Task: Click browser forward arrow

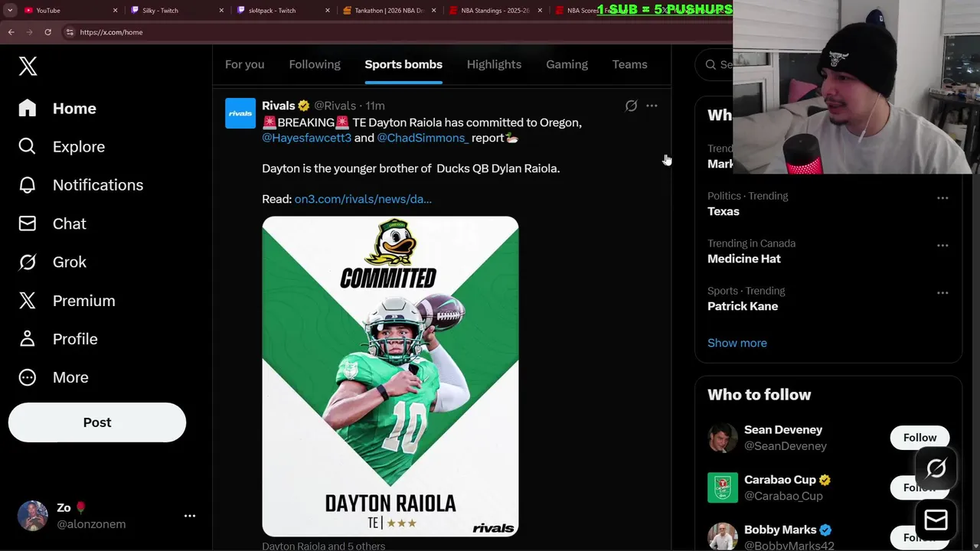Action: [x=29, y=32]
